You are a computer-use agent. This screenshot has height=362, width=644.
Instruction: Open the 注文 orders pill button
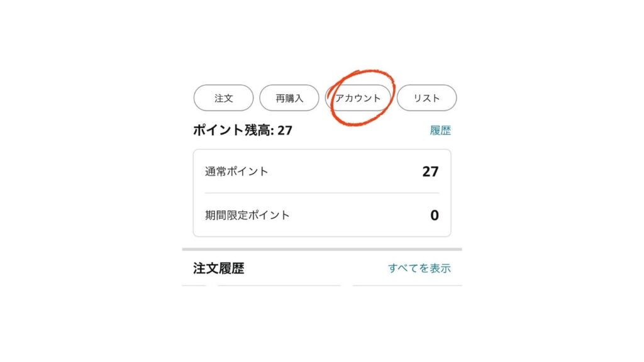click(223, 98)
